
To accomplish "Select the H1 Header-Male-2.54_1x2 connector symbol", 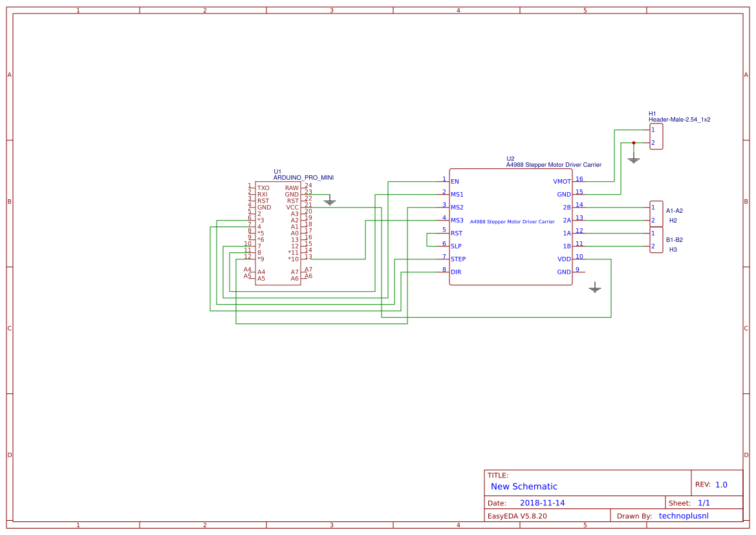I will (x=656, y=136).
